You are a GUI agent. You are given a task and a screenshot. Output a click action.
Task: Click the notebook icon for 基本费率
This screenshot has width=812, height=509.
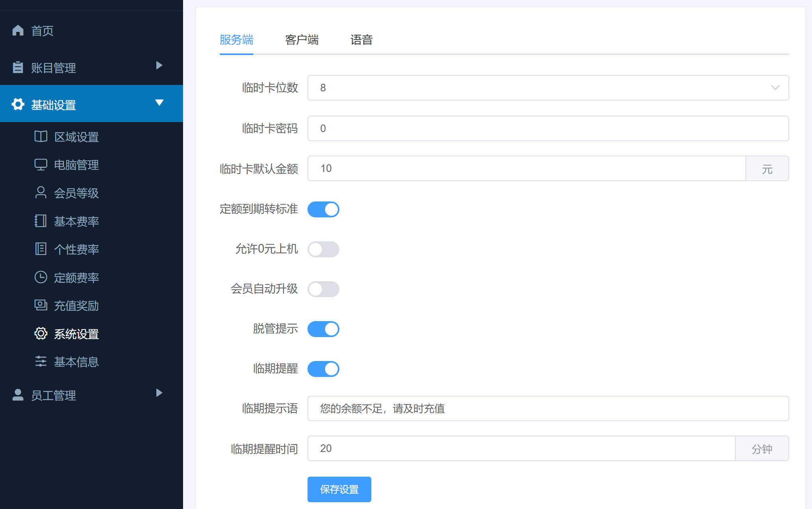tap(41, 221)
